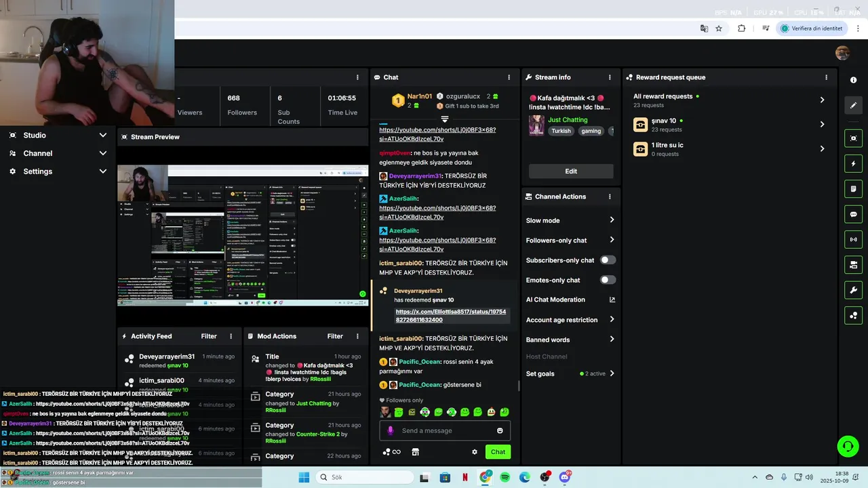
Task: Open Slow mode options arrow
Action: tap(612, 220)
